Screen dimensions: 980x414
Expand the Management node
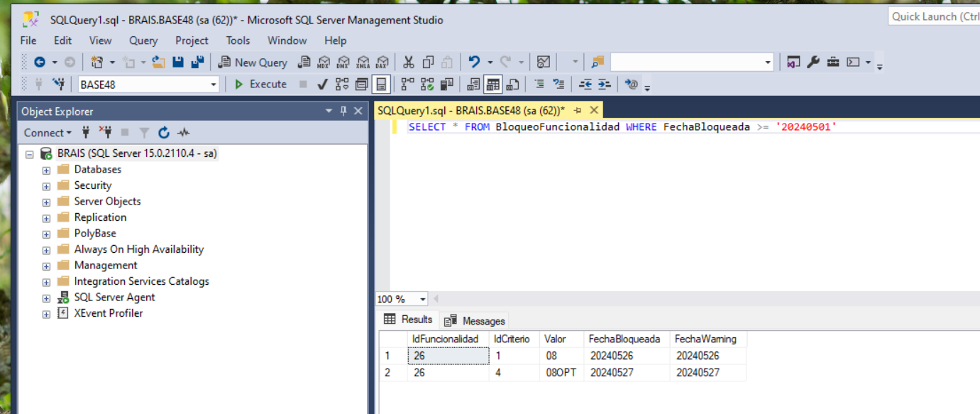46,266
